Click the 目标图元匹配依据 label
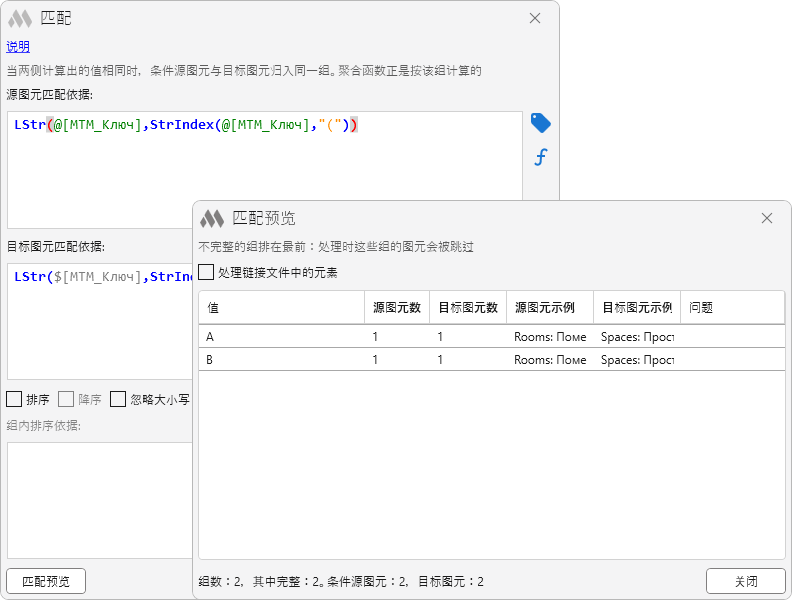 pos(56,246)
